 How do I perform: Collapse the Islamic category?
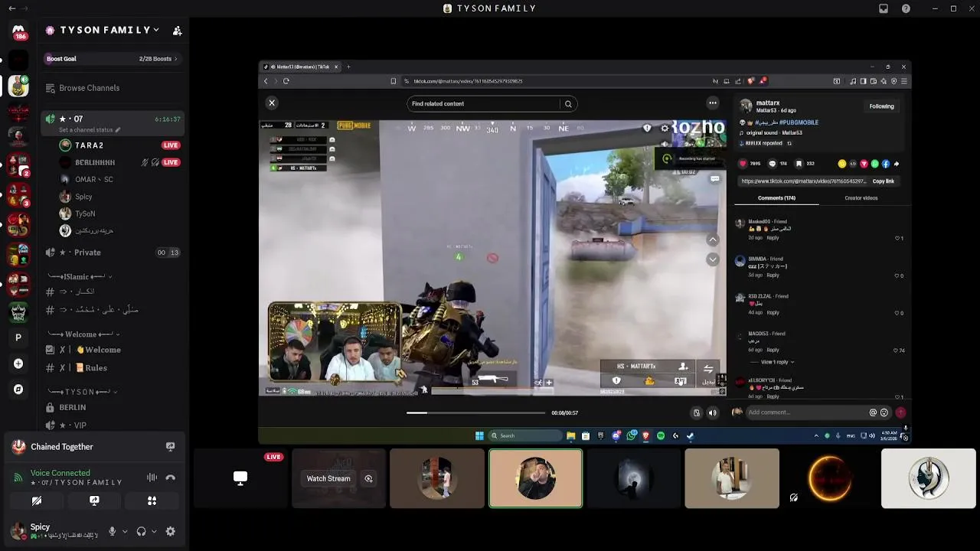tap(80, 276)
